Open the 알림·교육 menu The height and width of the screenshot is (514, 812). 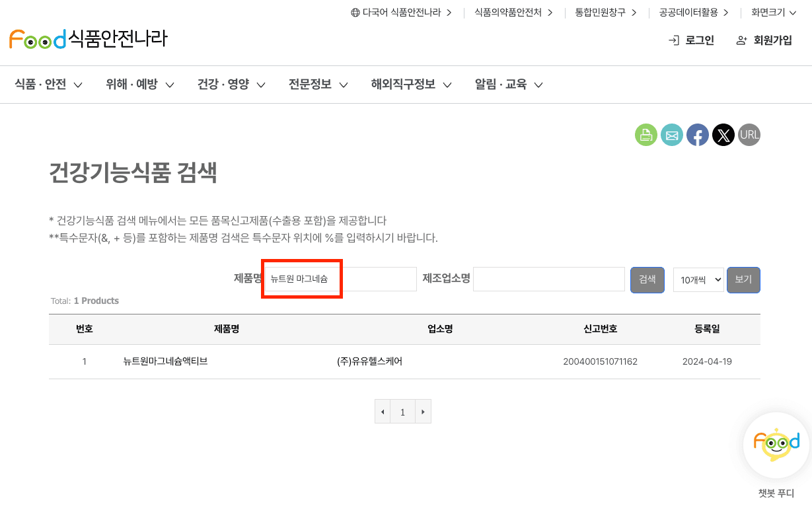coord(509,85)
